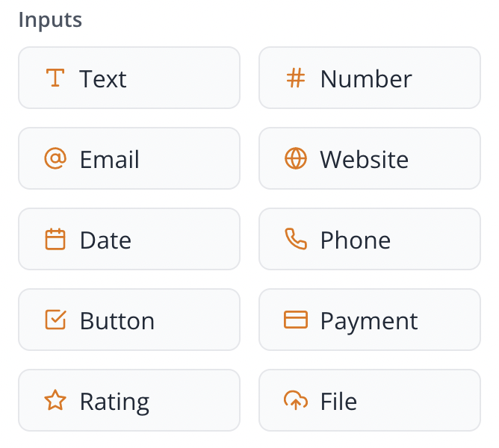Insert a Website input block
This screenshot has height=448, width=499.
tap(370, 159)
